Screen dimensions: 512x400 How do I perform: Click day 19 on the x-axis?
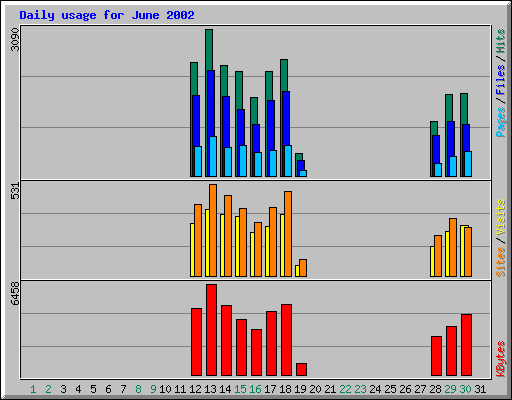click(300, 389)
